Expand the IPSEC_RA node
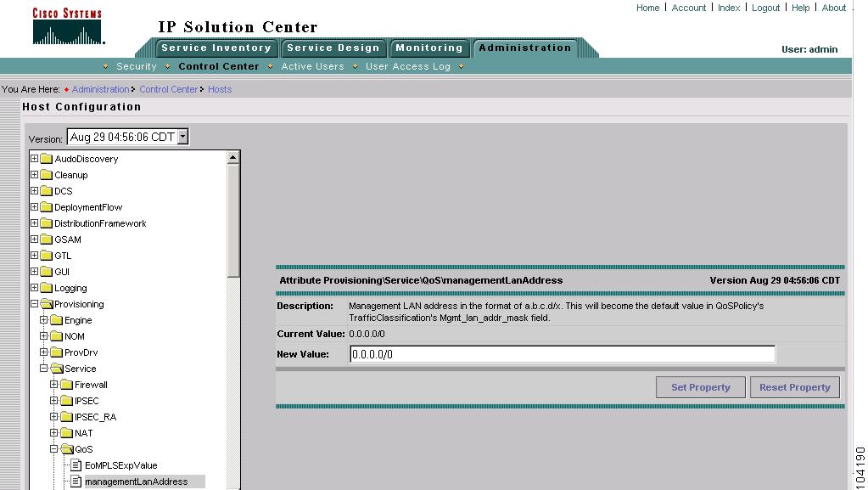 coord(53,416)
